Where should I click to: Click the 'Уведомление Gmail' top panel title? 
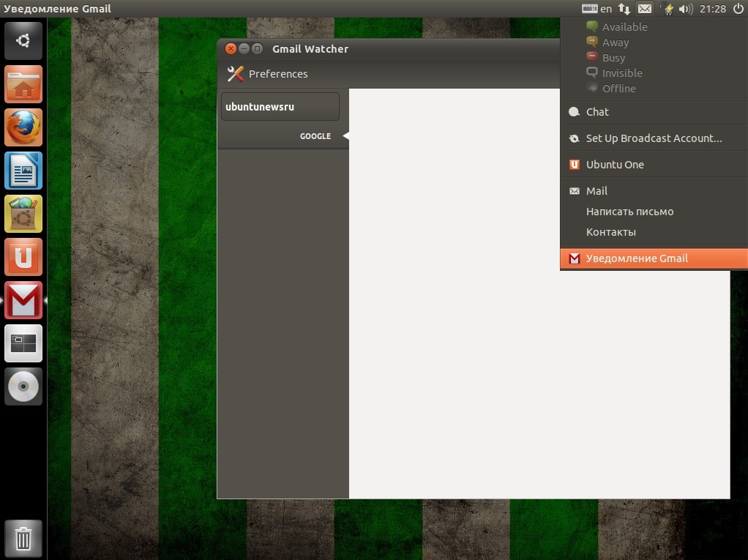tap(57, 9)
